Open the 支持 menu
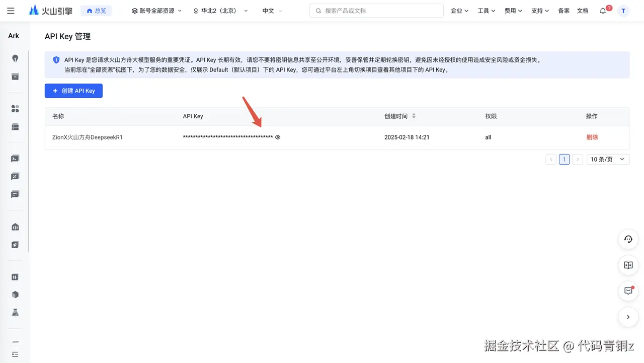The width and height of the screenshot is (644, 363). pos(540,11)
